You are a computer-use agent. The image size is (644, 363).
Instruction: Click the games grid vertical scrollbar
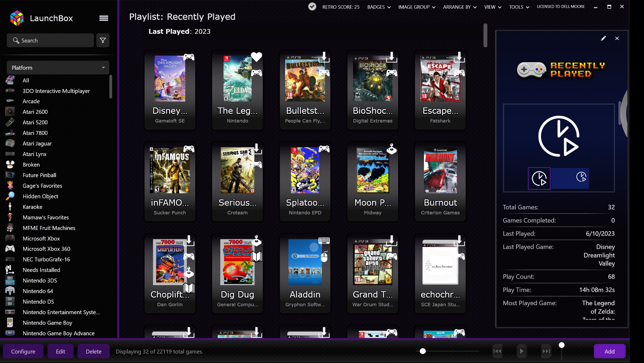tap(485, 35)
